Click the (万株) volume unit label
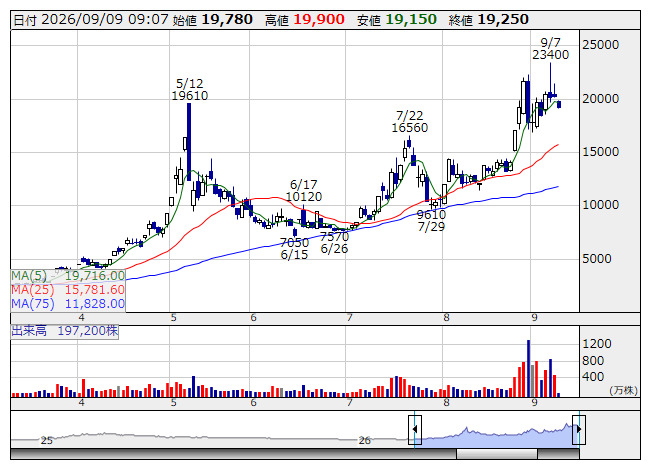Image resolution: width=653 pixels, height=470 pixels. [x=623, y=390]
